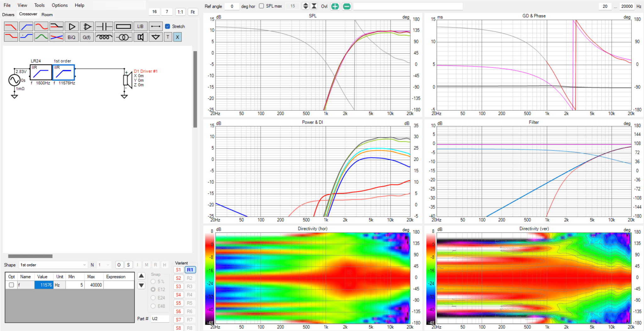Select the 5 % snap radio button
The height and width of the screenshot is (331, 644).
click(153, 281)
